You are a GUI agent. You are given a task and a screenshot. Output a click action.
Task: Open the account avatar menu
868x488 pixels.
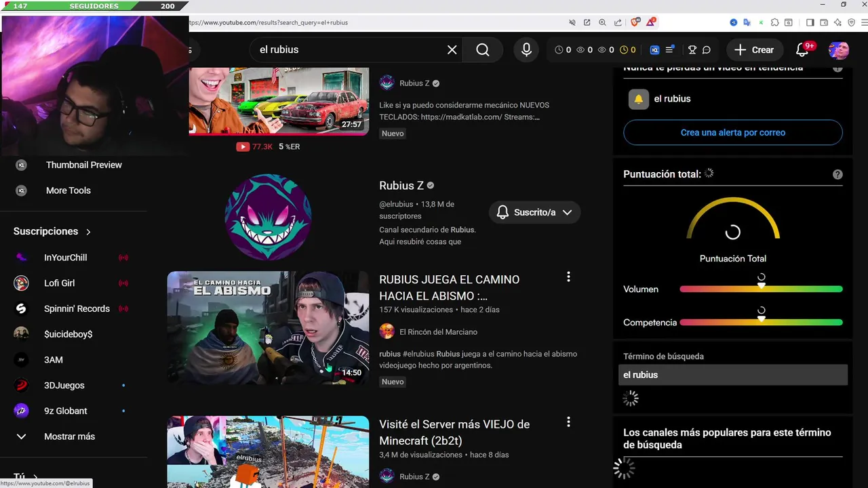(839, 49)
